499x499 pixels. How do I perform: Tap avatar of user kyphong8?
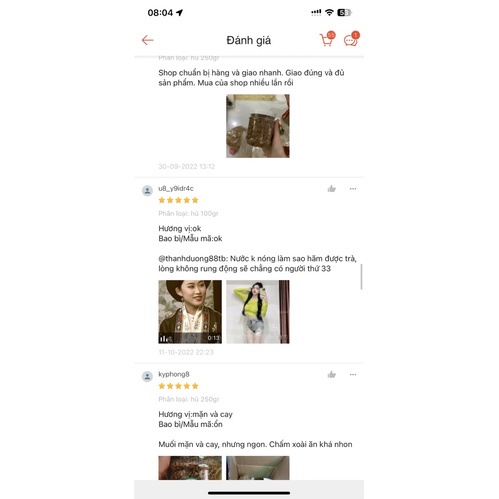click(147, 376)
